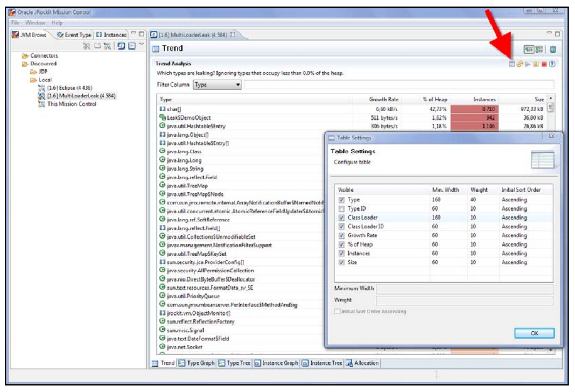
Task: Minimize the JVM Browser view panel
Action: coord(134,33)
